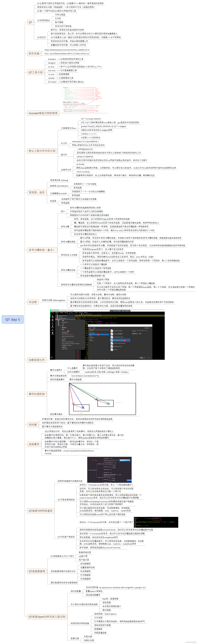
Task: Click the "源文件" subtopic
Action: click(x=64, y=154)
